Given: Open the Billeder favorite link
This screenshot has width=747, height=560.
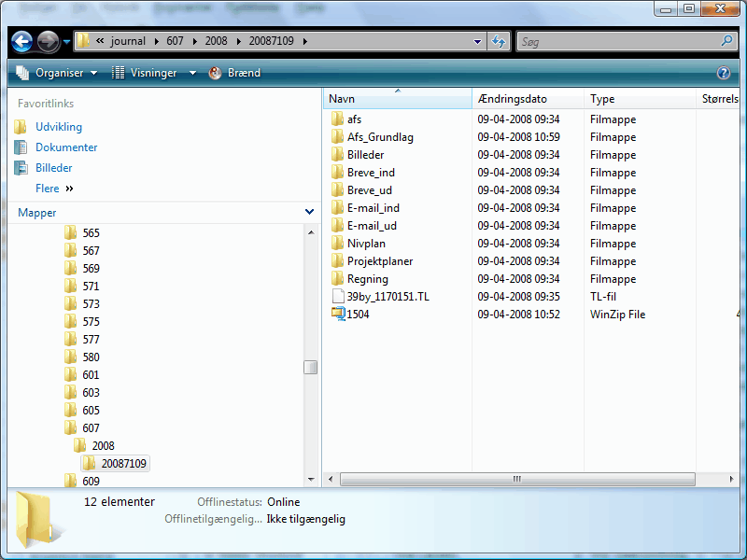Looking at the screenshot, I should point(54,168).
